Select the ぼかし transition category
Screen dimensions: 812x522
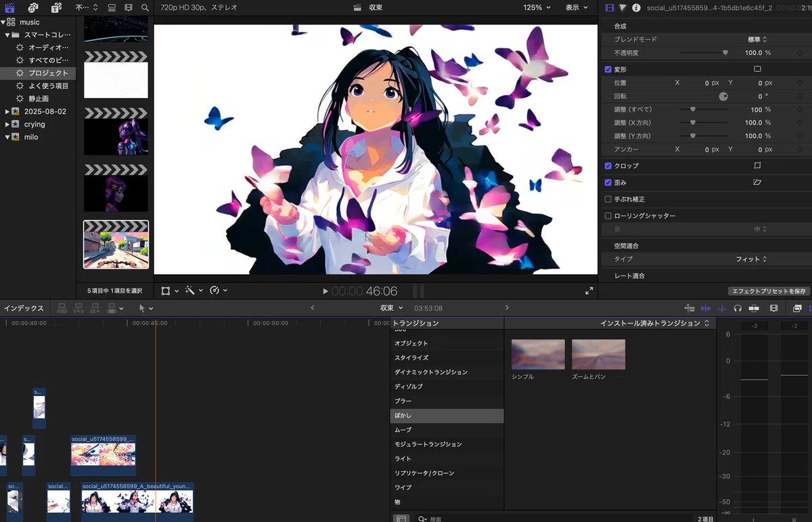(447, 416)
